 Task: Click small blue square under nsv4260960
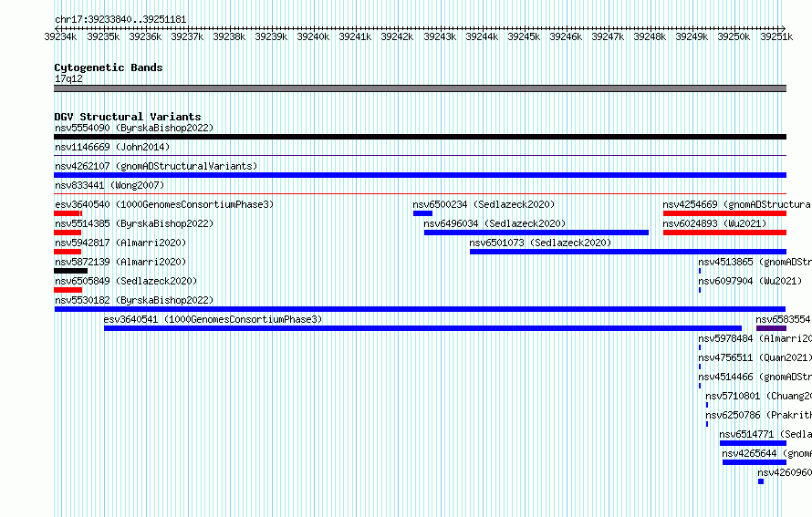[761, 481]
